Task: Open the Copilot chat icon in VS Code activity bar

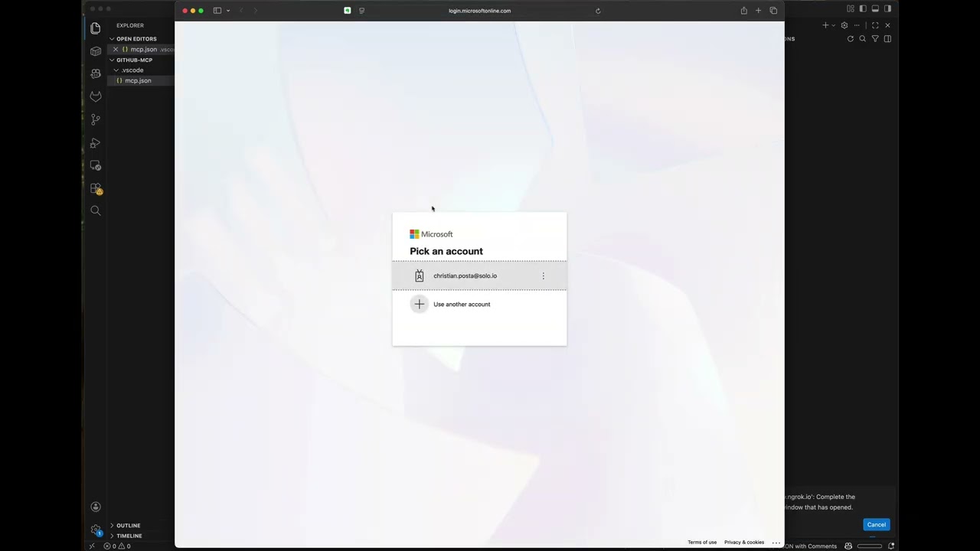Action: pyautogui.click(x=96, y=73)
